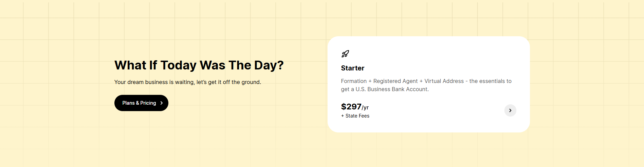Click the chevron inside Plans & Pricing button
Viewport: 644px width, 167px height.
coord(162,103)
